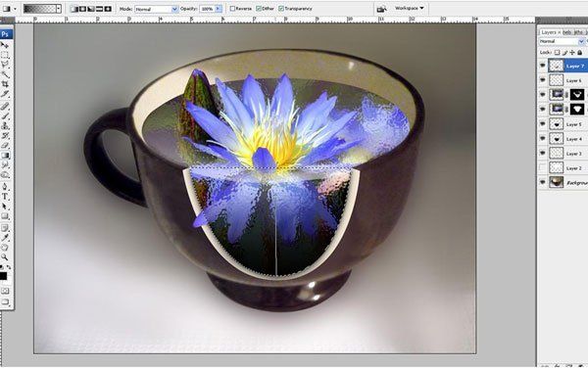The width and height of the screenshot is (588, 368).
Task: Select the Eyedropper tool
Action: pos(5,238)
